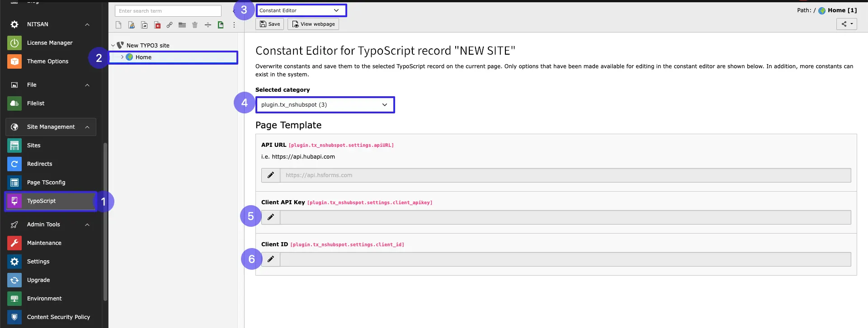This screenshot has width=868, height=328.
Task: Click the new standard page icon
Action: (118, 25)
